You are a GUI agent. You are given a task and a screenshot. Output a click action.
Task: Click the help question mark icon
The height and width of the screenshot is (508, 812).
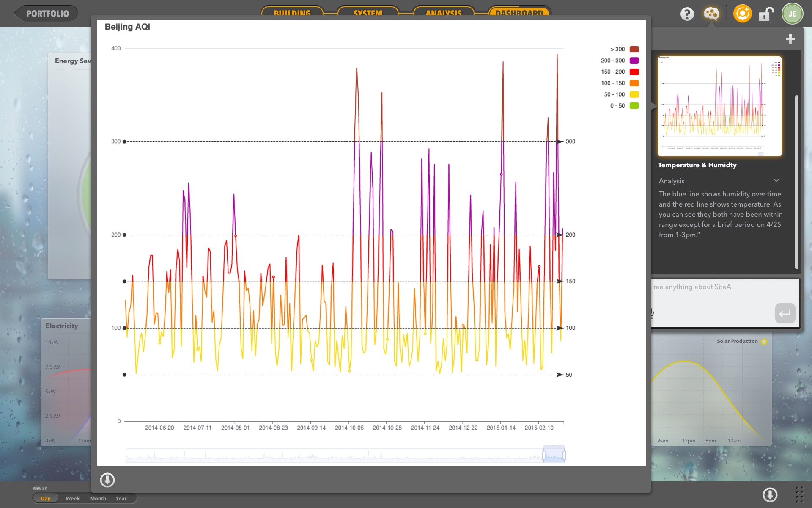(687, 14)
